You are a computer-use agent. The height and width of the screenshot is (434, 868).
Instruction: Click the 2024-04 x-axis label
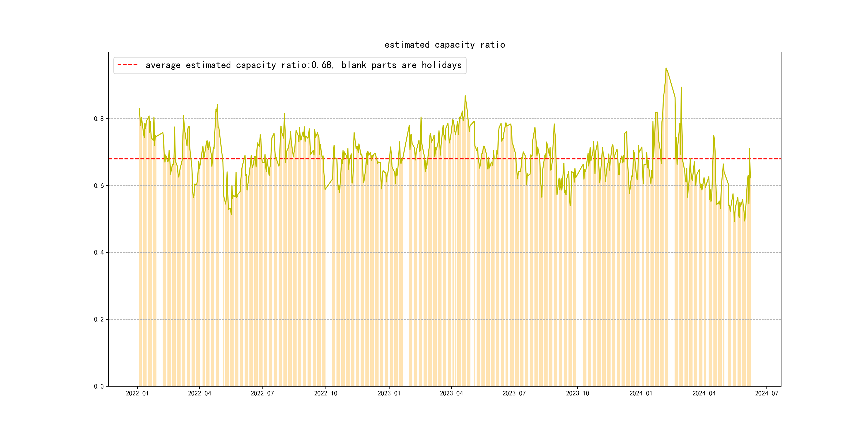tap(704, 393)
